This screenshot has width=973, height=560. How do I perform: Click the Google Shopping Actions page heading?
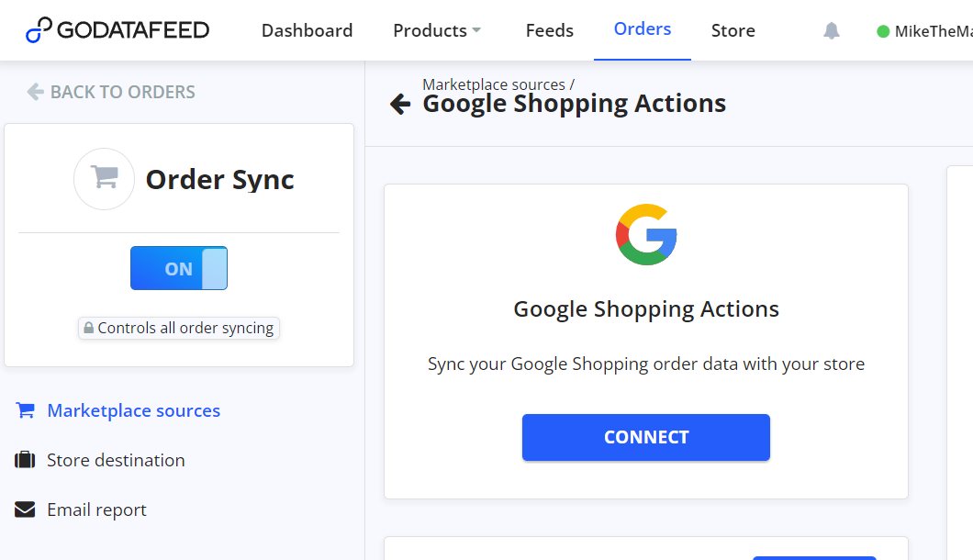(x=574, y=104)
